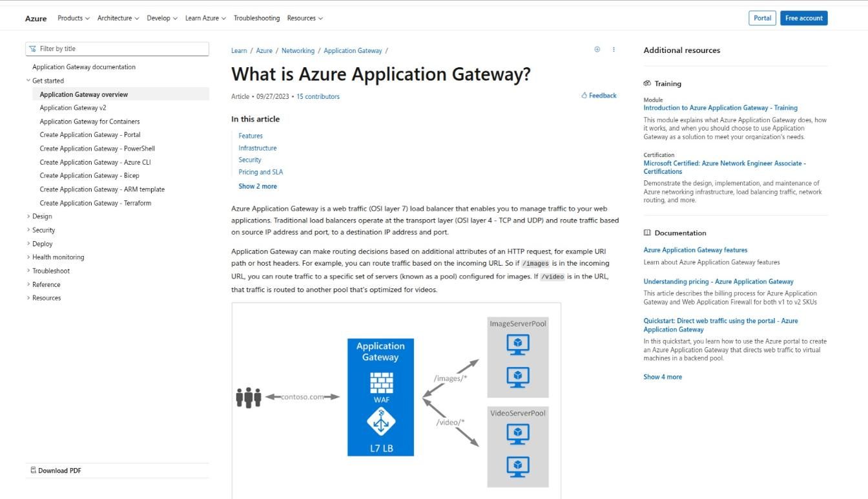Click the Feedback thumbs-up button
The image size is (868, 499).
pos(599,96)
